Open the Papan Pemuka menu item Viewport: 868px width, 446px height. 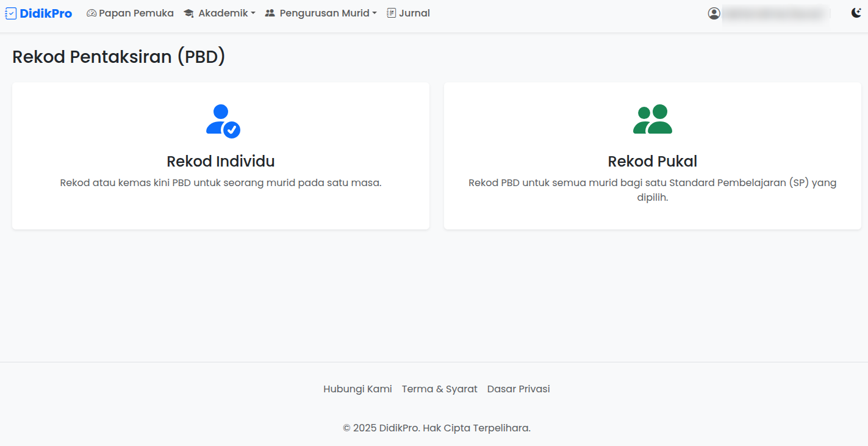click(x=130, y=12)
